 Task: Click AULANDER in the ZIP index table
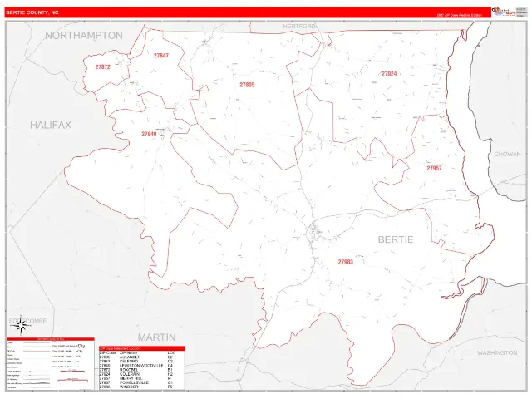pyautogui.click(x=130, y=357)
